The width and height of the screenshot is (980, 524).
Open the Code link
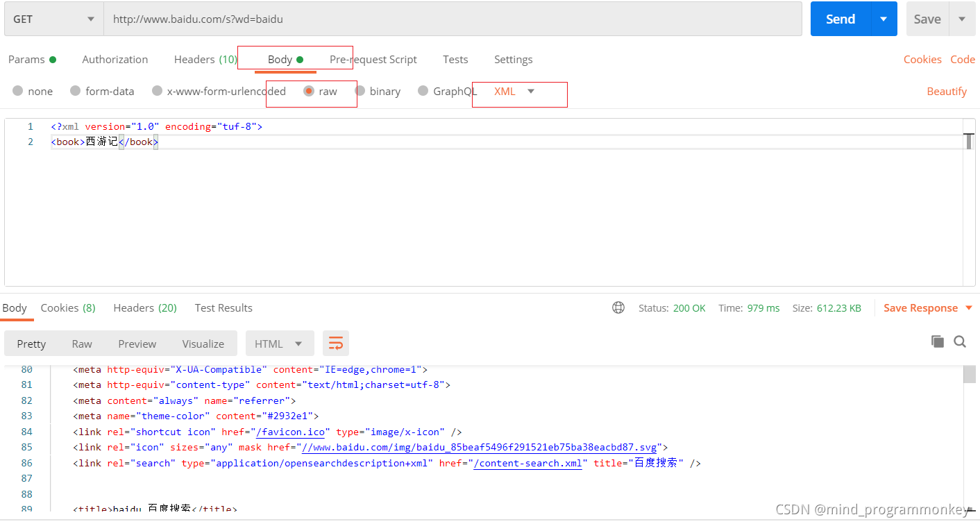tap(963, 59)
